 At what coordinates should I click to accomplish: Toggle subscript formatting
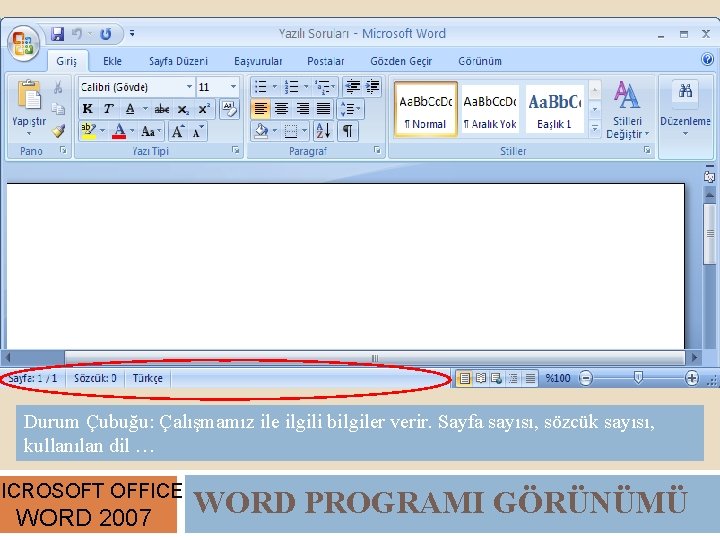pyautogui.click(x=183, y=109)
